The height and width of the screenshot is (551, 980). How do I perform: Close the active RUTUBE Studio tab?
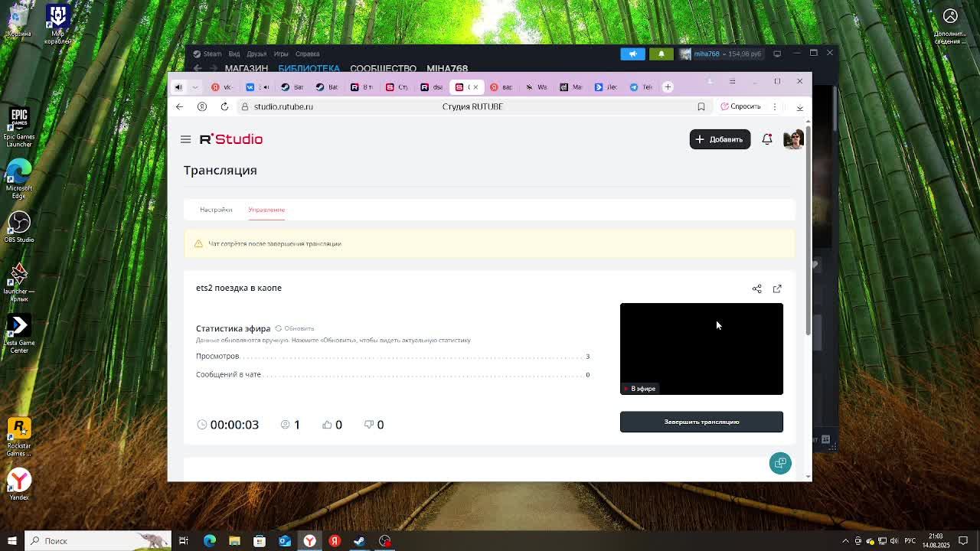click(x=475, y=86)
